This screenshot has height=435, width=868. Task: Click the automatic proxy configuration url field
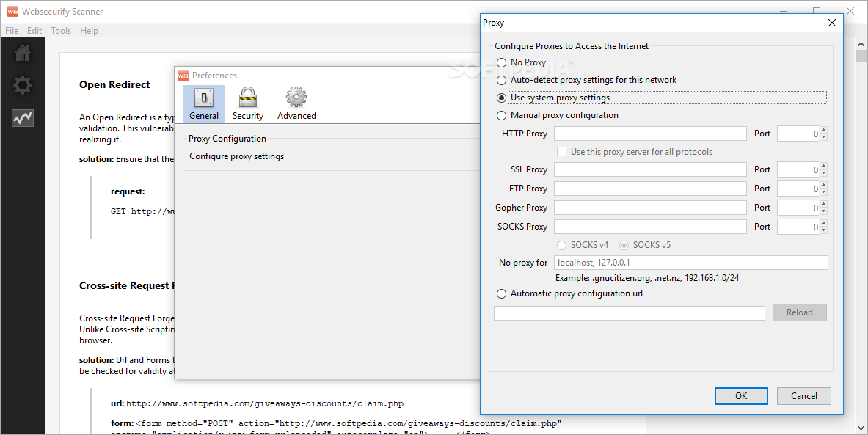coord(630,312)
